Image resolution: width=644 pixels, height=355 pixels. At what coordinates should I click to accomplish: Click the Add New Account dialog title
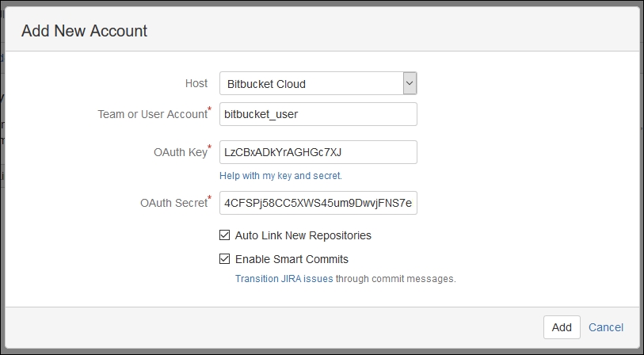pos(84,31)
